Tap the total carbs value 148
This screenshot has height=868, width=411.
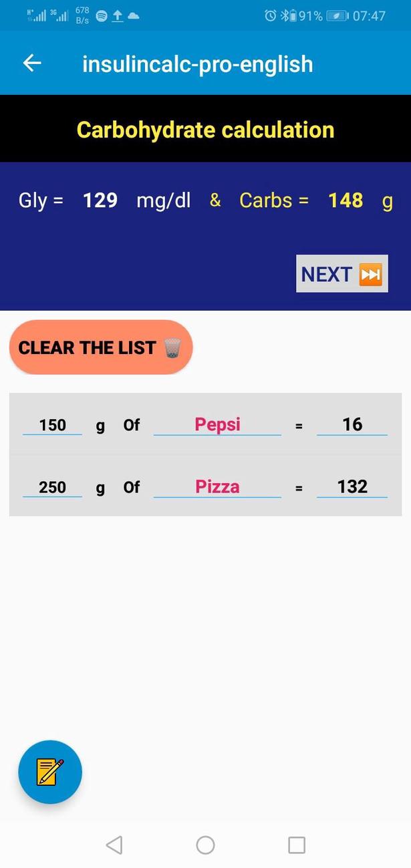pyautogui.click(x=346, y=200)
